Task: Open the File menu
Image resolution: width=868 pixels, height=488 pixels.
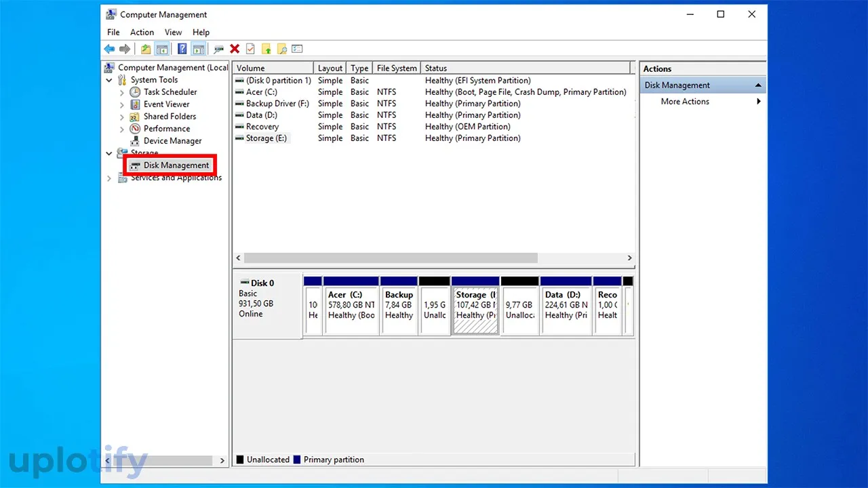Action: pos(113,32)
